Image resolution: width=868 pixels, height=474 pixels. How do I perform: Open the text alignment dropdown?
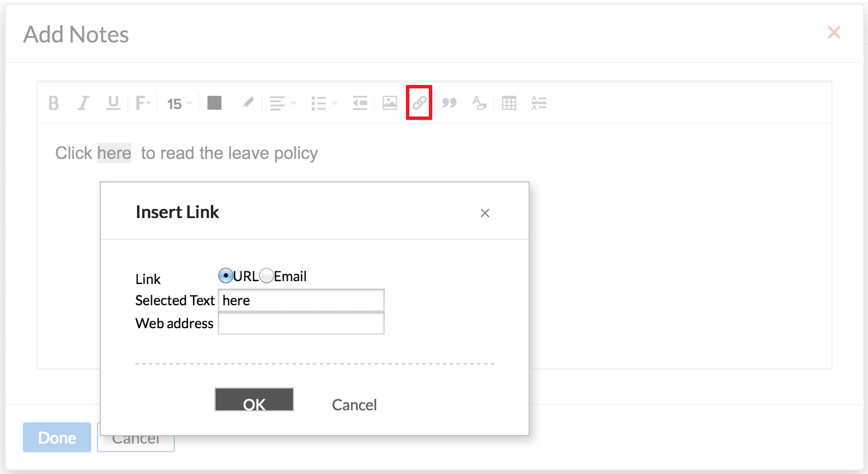click(x=283, y=103)
